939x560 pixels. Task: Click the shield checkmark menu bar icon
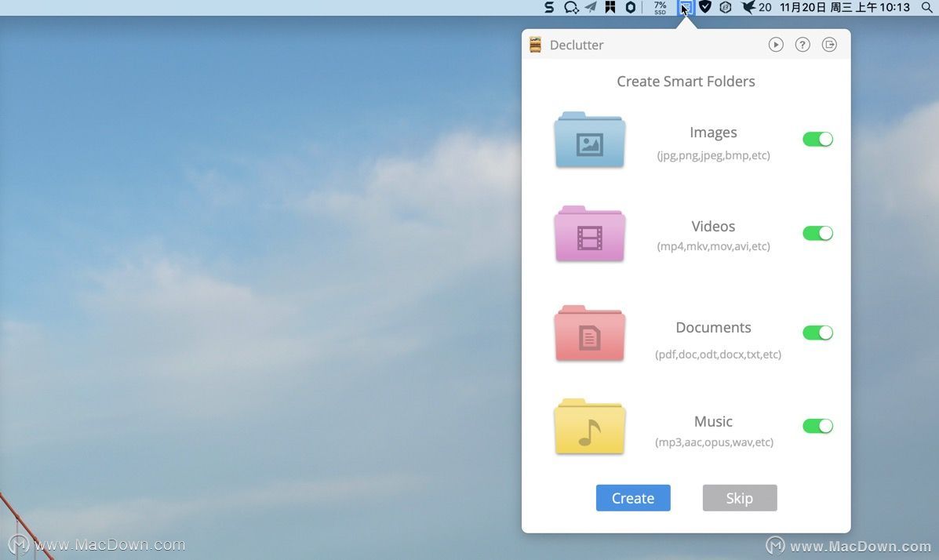click(x=705, y=7)
